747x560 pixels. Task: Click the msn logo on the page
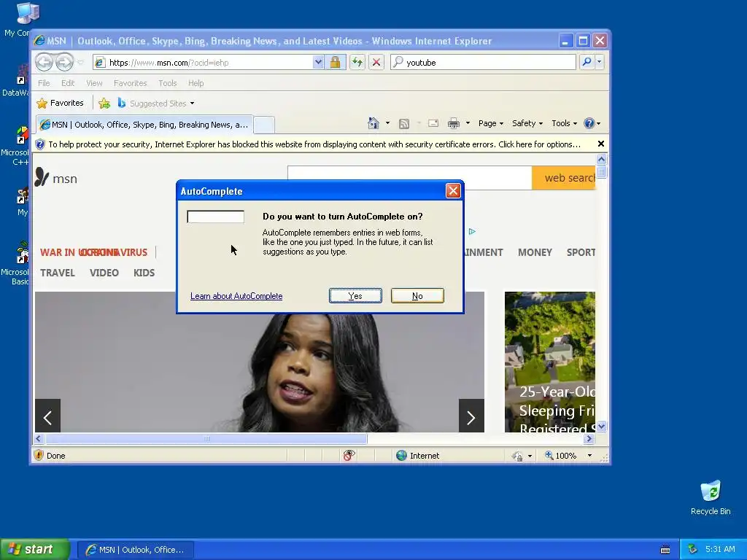(x=56, y=178)
